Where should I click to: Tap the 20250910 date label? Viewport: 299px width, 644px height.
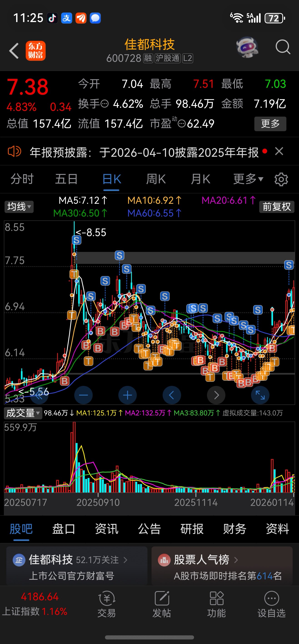[98, 503]
